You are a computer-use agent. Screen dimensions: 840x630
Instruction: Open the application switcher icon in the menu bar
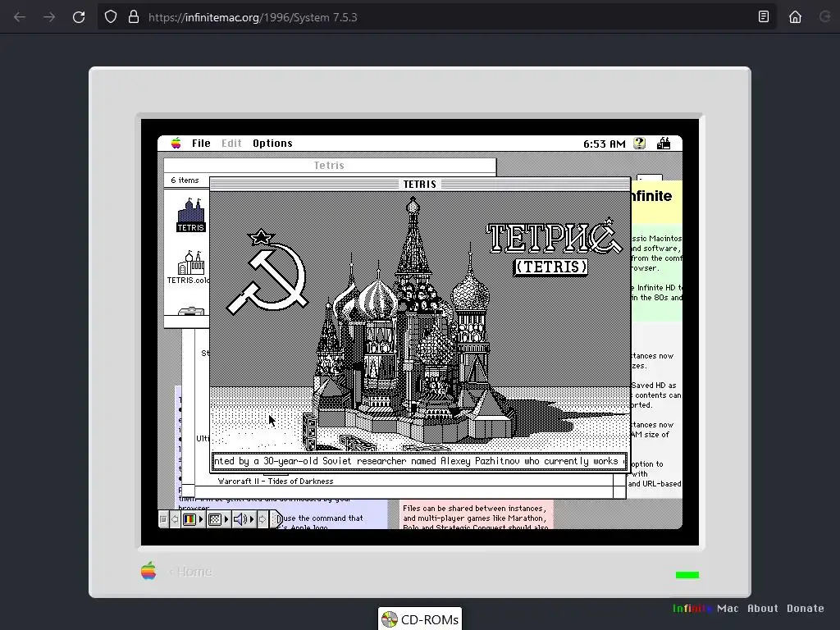pos(664,143)
